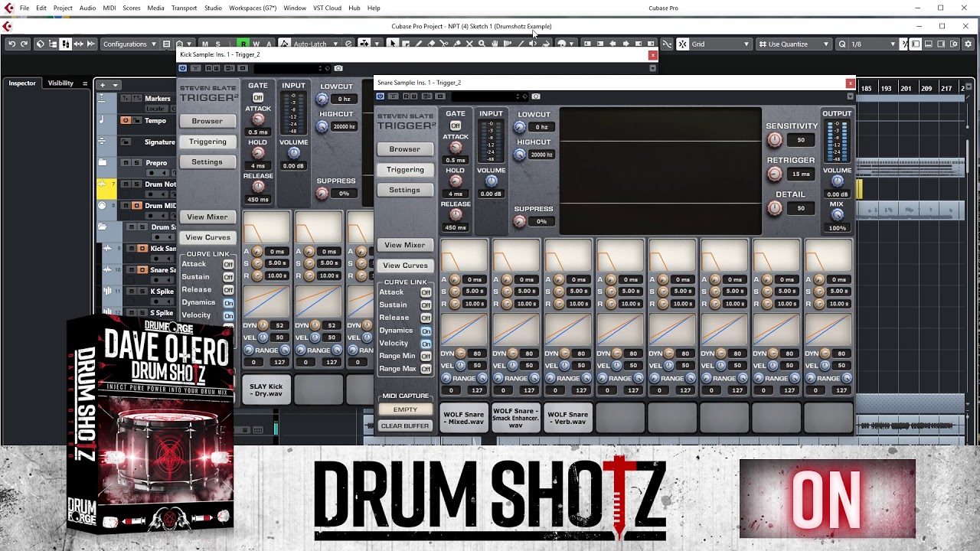Open the Transport menu

(x=184, y=8)
